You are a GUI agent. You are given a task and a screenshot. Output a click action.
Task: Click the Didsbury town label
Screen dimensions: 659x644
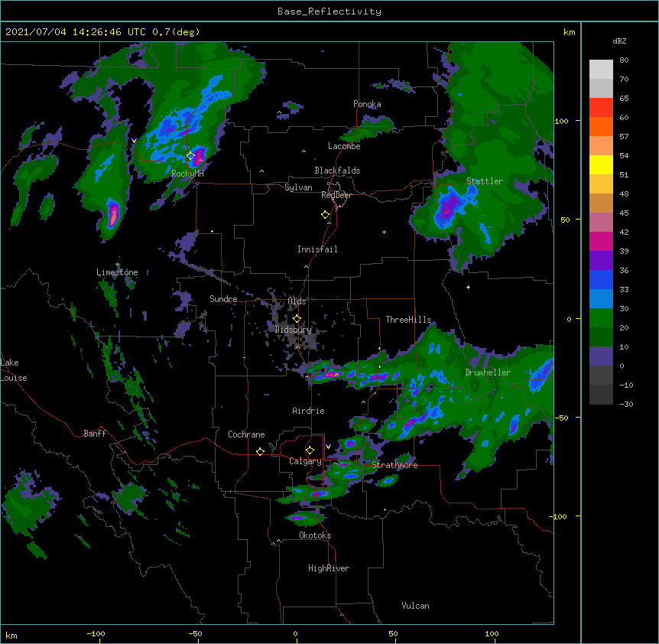pyautogui.click(x=294, y=330)
